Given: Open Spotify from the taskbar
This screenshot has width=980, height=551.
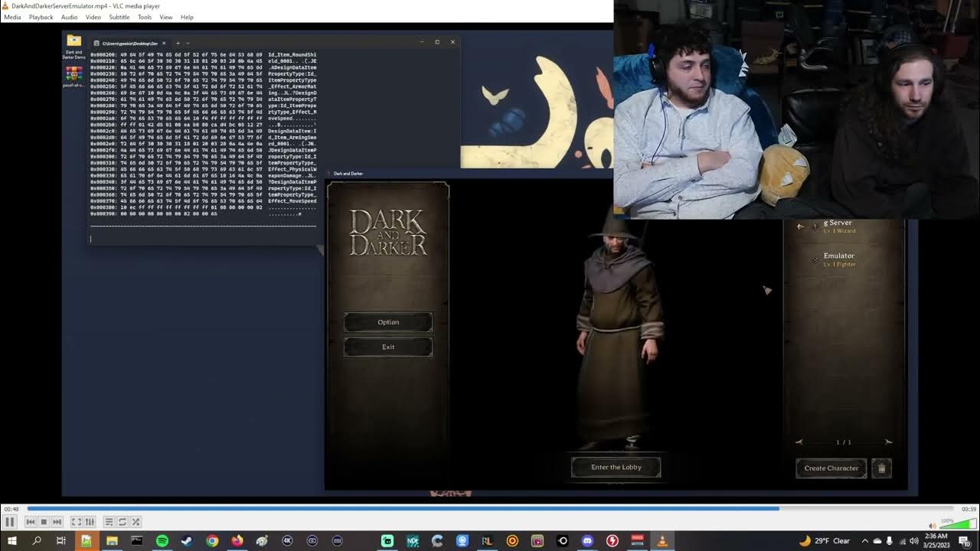Looking at the screenshot, I should (162, 541).
